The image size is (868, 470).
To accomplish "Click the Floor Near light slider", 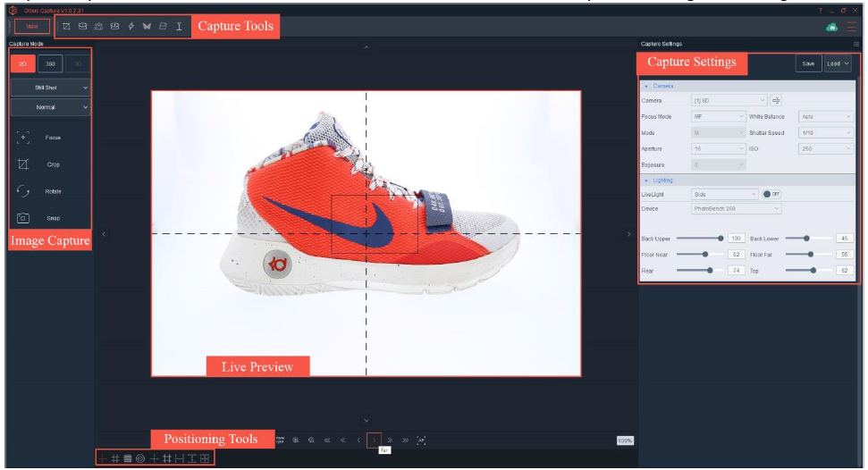I will point(700,255).
